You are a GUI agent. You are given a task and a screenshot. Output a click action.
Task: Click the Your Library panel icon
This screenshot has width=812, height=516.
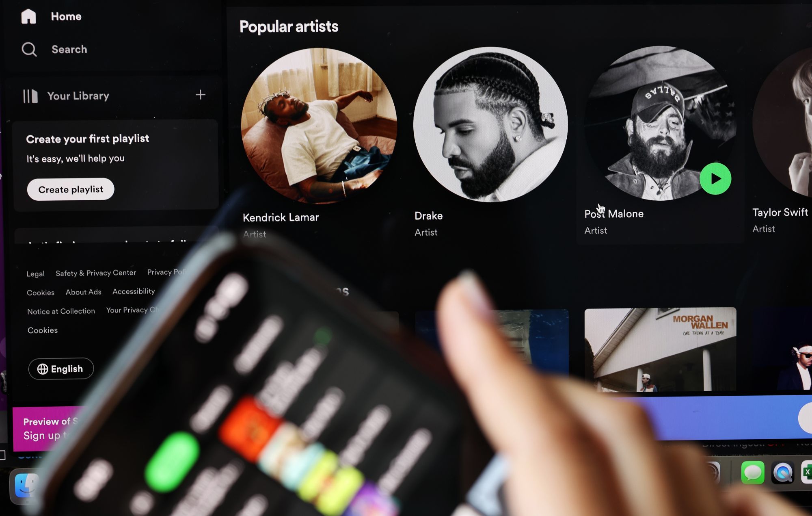(30, 95)
